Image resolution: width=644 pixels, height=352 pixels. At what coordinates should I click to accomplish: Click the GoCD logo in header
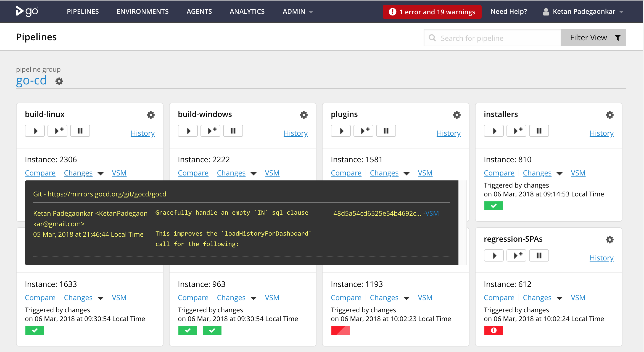point(27,11)
